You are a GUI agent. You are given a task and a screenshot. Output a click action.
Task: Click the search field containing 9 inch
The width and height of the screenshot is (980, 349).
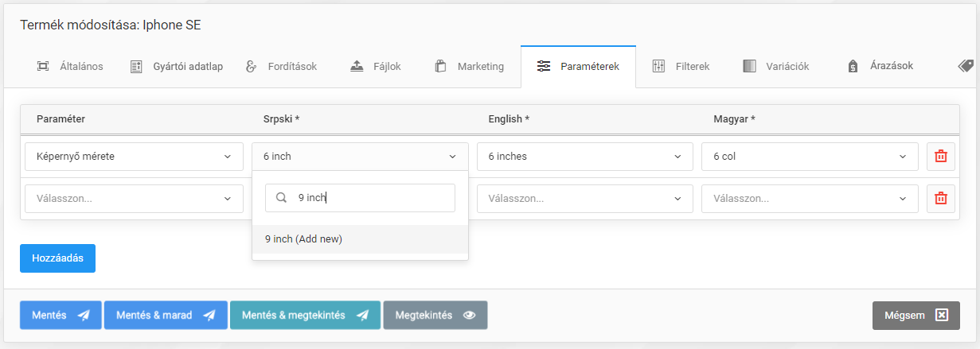pyautogui.click(x=360, y=198)
